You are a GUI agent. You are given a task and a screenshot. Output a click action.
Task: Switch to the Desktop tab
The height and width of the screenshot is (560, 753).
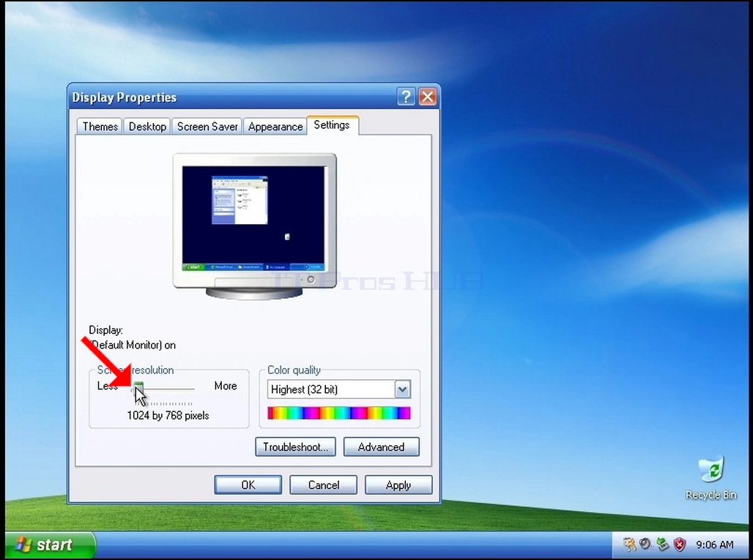[147, 127]
